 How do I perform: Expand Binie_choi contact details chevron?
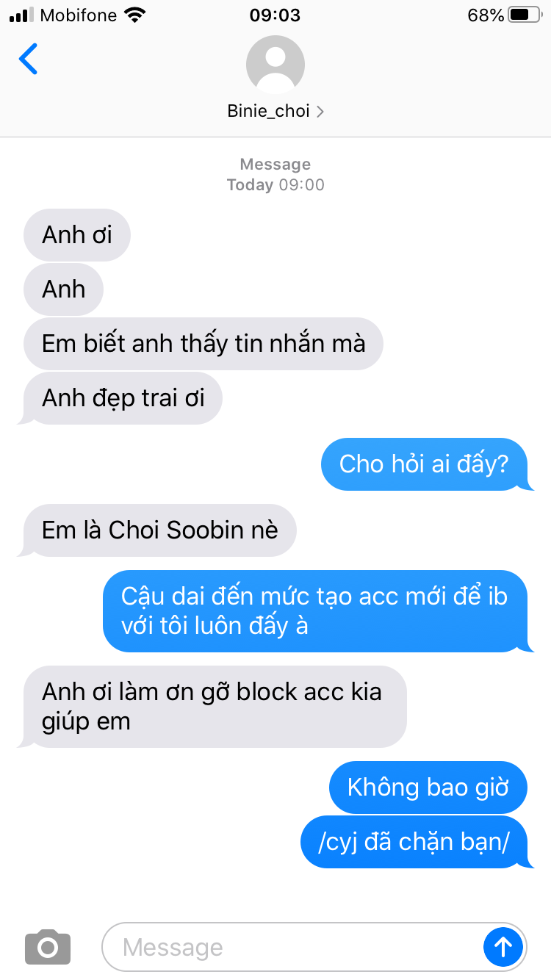tap(320, 112)
